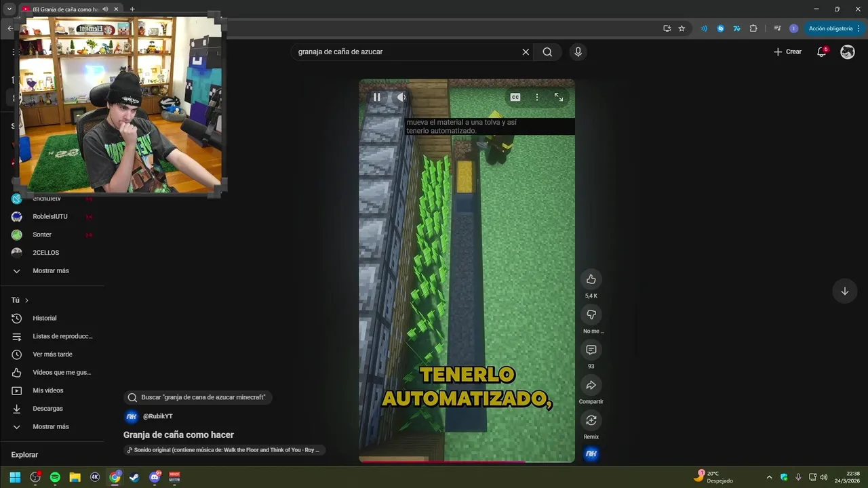Open the system volume control
Viewport: 868px width, 488px height.
[823, 477]
